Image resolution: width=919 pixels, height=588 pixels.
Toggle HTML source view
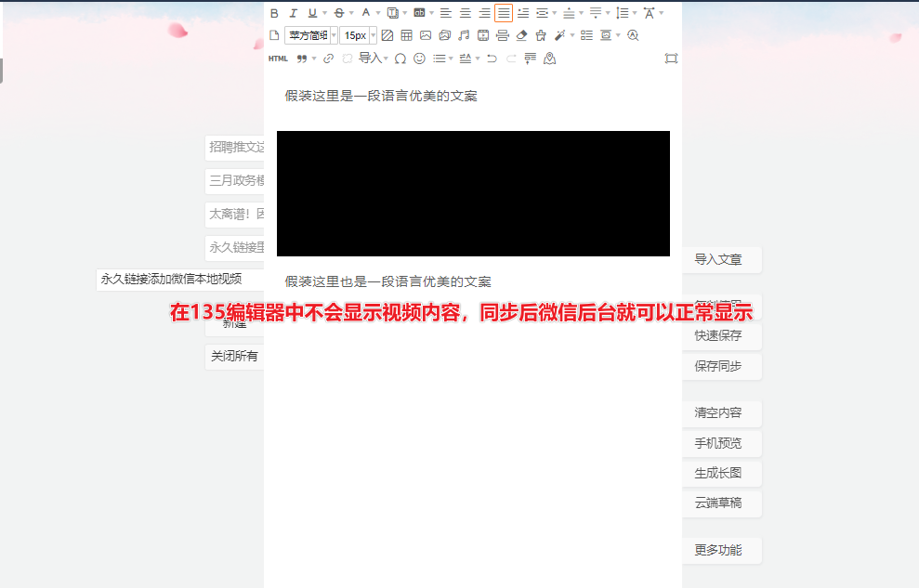(278, 59)
